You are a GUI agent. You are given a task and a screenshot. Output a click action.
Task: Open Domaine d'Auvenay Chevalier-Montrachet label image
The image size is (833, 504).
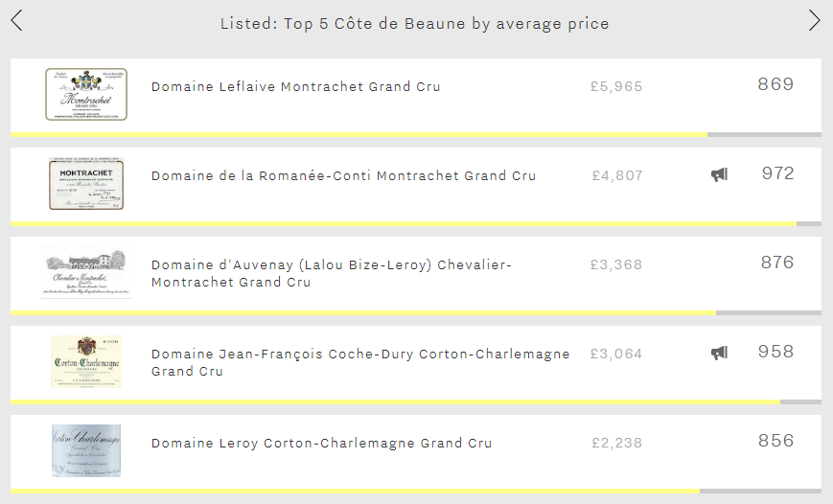click(x=86, y=272)
